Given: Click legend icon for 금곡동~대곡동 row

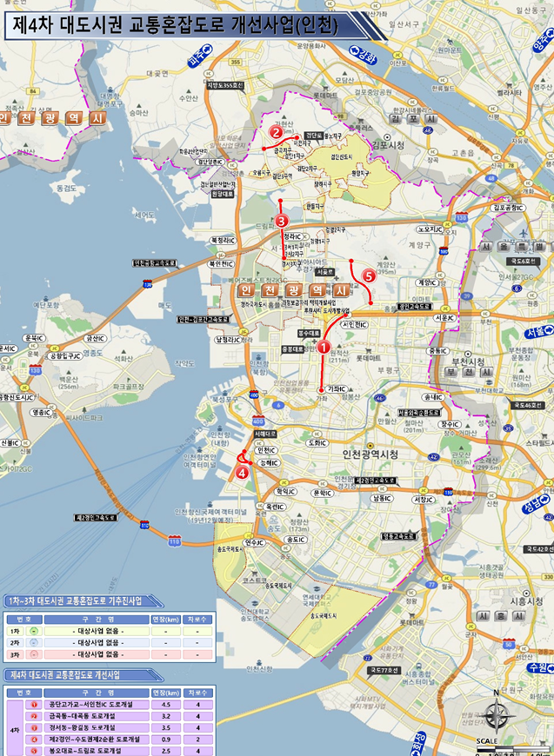Looking at the screenshot, I should pos(34,716).
